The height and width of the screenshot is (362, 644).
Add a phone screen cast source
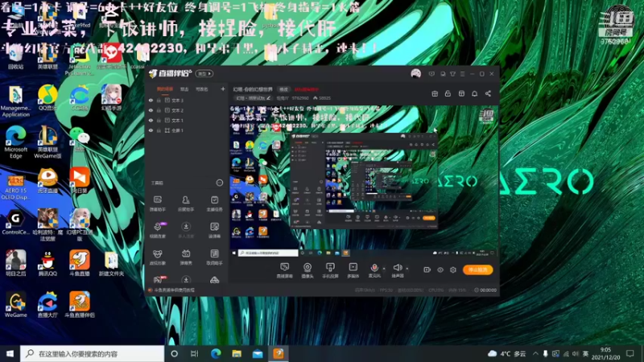pyautogui.click(x=330, y=270)
